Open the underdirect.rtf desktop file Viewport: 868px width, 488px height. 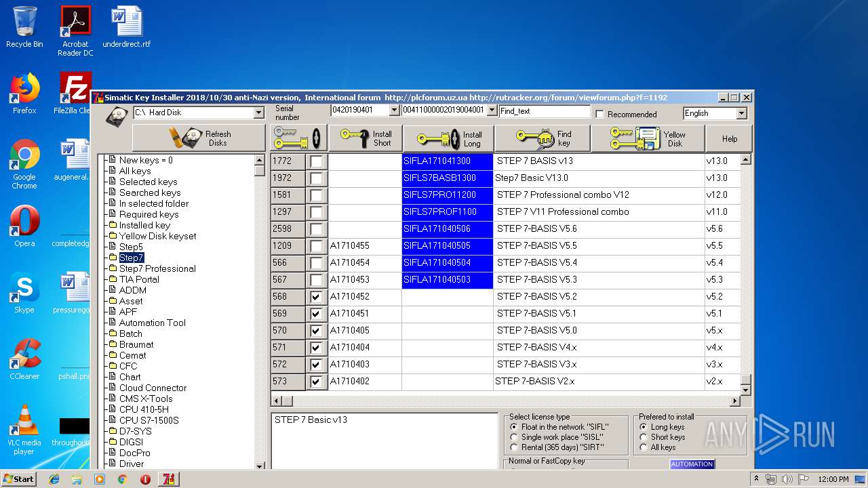point(127,27)
